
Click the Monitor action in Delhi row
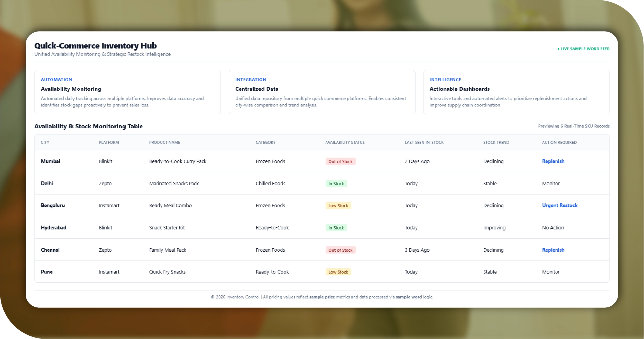551,183
